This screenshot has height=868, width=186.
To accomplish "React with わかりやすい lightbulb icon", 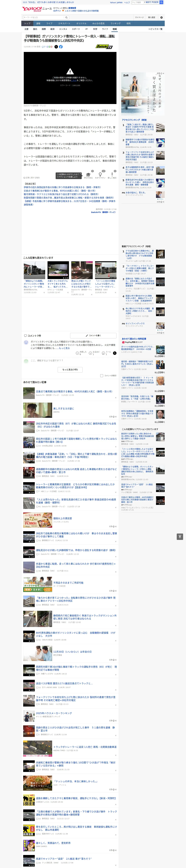I will point(100,175).
